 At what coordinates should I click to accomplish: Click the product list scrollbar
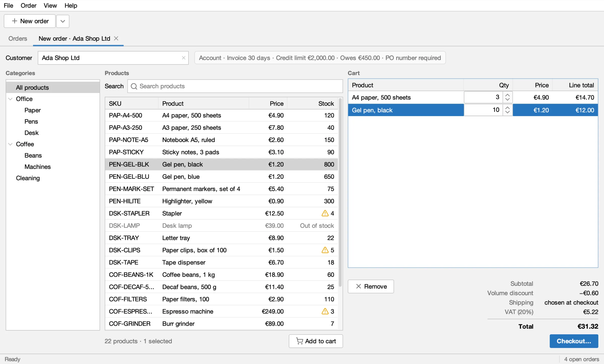340,192
